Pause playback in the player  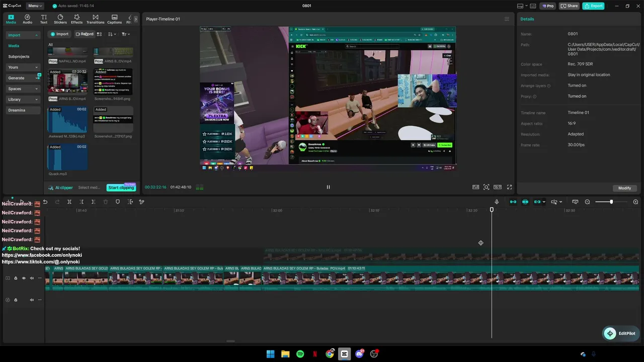pos(328,187)
